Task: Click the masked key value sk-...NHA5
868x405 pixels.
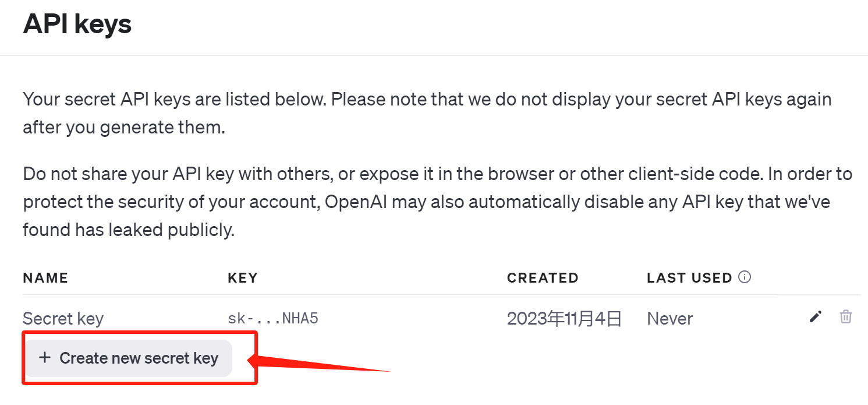Action: [272, 319]
